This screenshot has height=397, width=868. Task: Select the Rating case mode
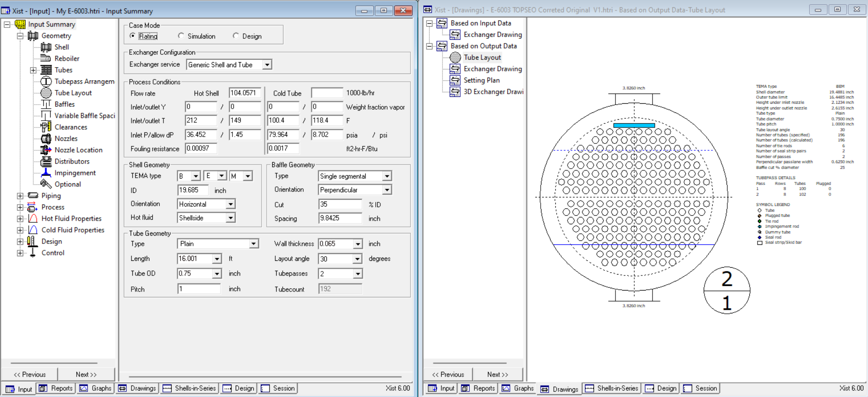(133, 36)
